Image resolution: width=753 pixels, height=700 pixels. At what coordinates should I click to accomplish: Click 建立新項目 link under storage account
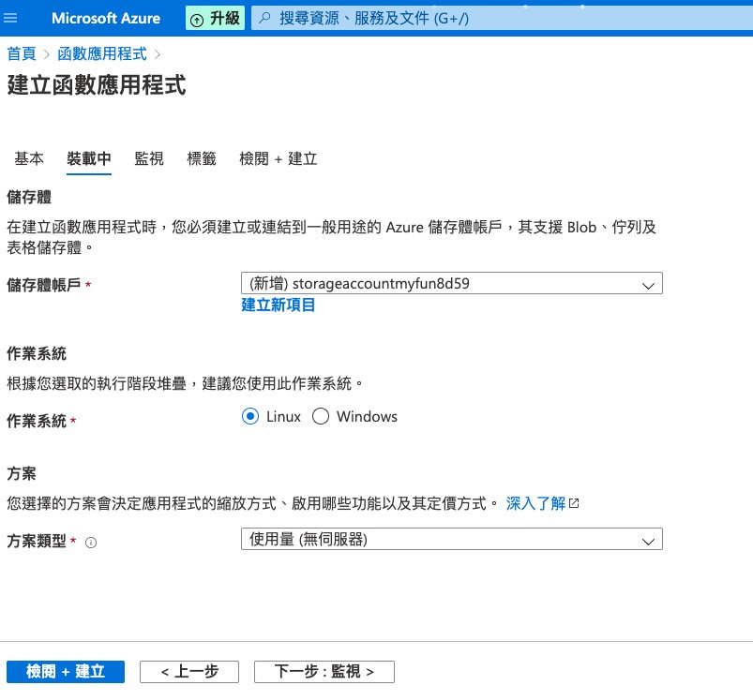point(279,305)
